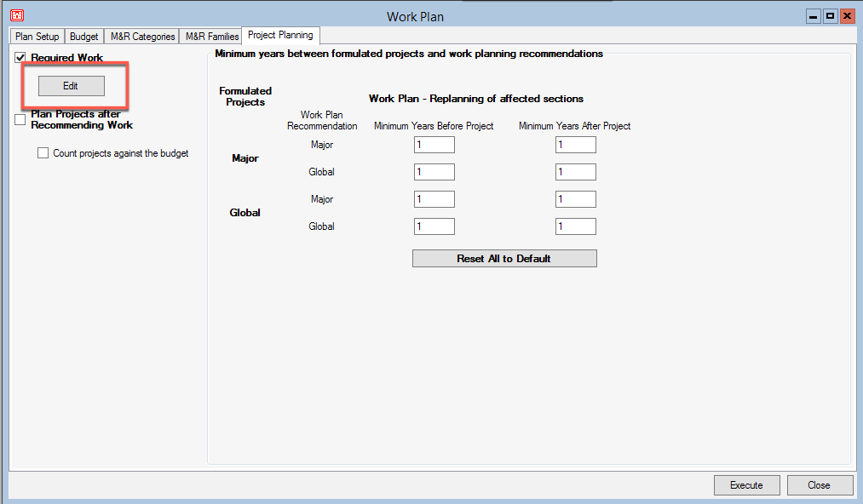Select Global-Major Minimum Years Before Project field

(434, 199)
